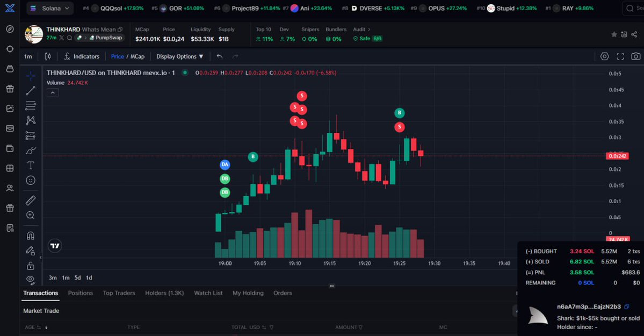The image size is (644, 336).
Task: Filter the AMOUNT column
Action: click(360, 327)
